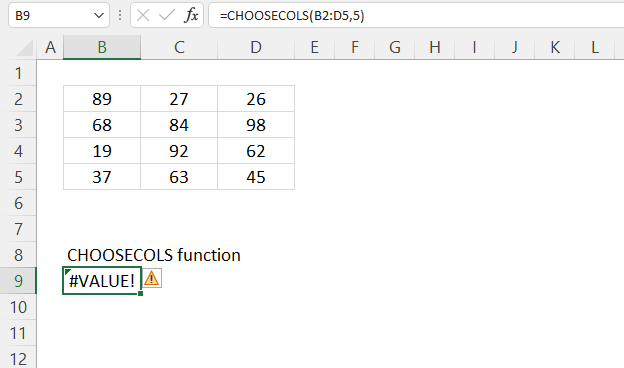Select column B header
This screenshot has height=368, width=624.
[102, 48]
